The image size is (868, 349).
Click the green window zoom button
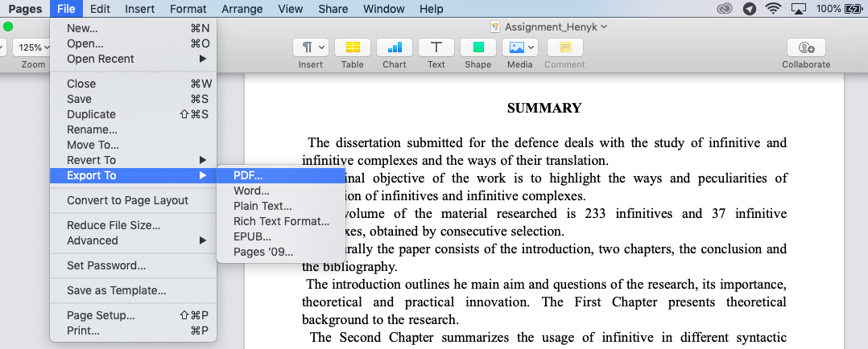click(x=8, y=27)
